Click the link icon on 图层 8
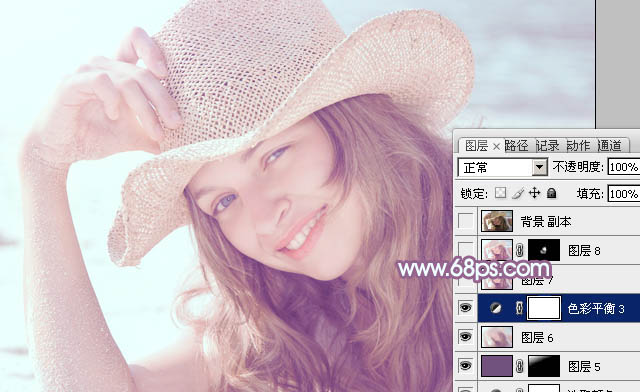This screenshot has height=392, width=640. pyautogui.click(x=520, y=250)
